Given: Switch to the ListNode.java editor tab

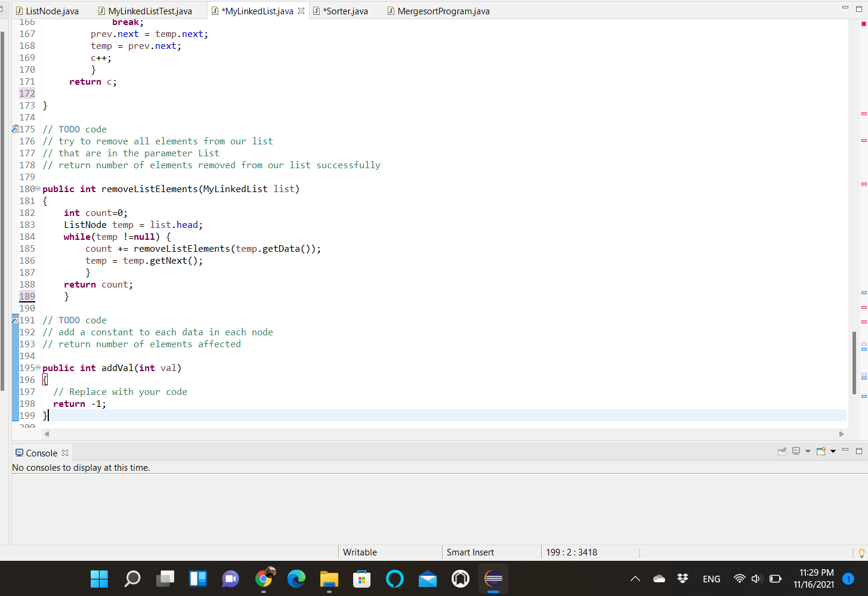Looking at the screenshot, I should [47, 11].
